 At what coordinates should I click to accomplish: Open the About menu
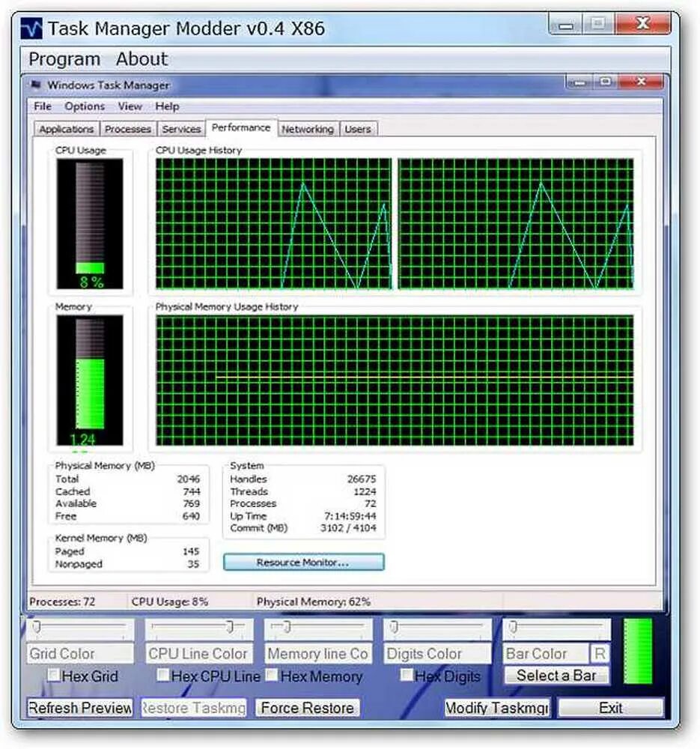click(x=141, y=59)
